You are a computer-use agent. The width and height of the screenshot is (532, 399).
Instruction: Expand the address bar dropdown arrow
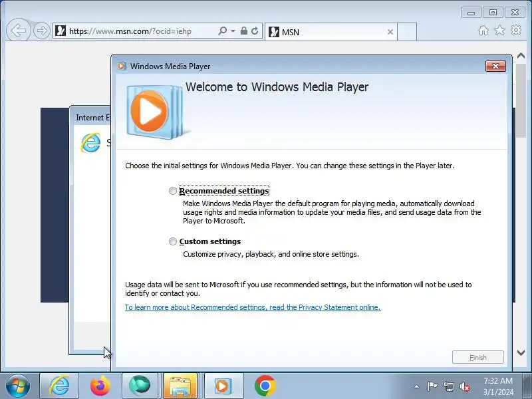point(233,31)
